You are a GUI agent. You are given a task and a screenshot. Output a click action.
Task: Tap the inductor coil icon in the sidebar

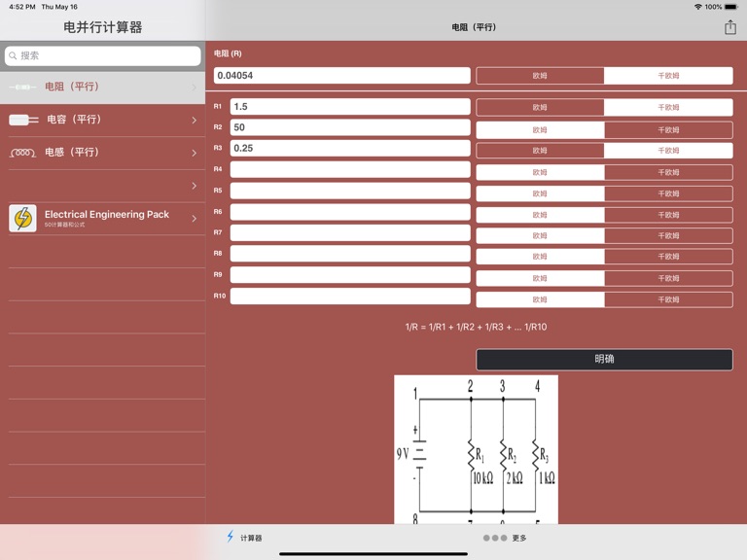coord(23,153)
